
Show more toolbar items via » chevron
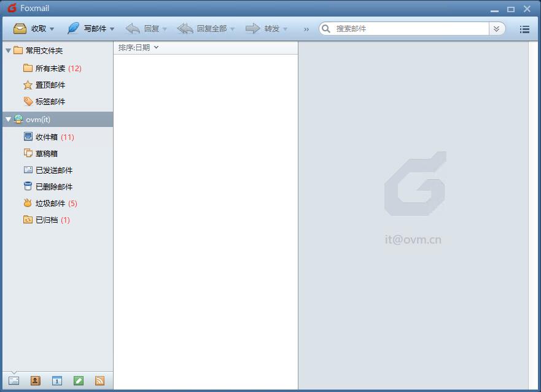(306, 29)
